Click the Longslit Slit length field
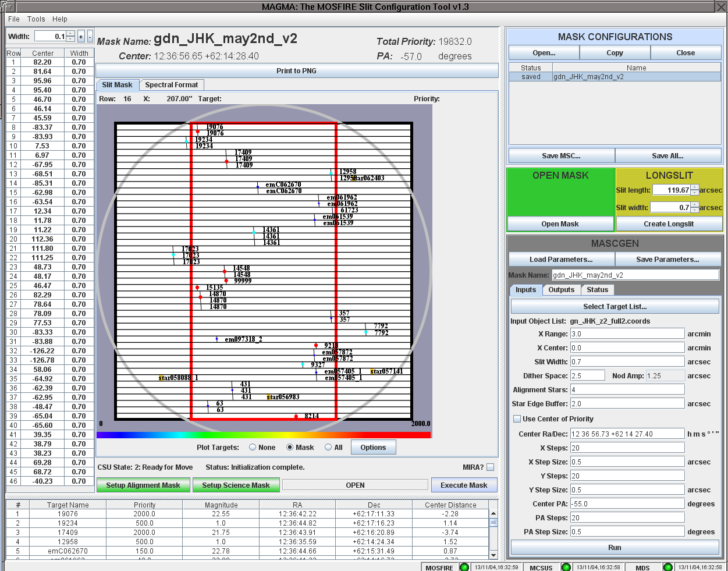Screen dimensions: 728x571 tap(672, 190)
